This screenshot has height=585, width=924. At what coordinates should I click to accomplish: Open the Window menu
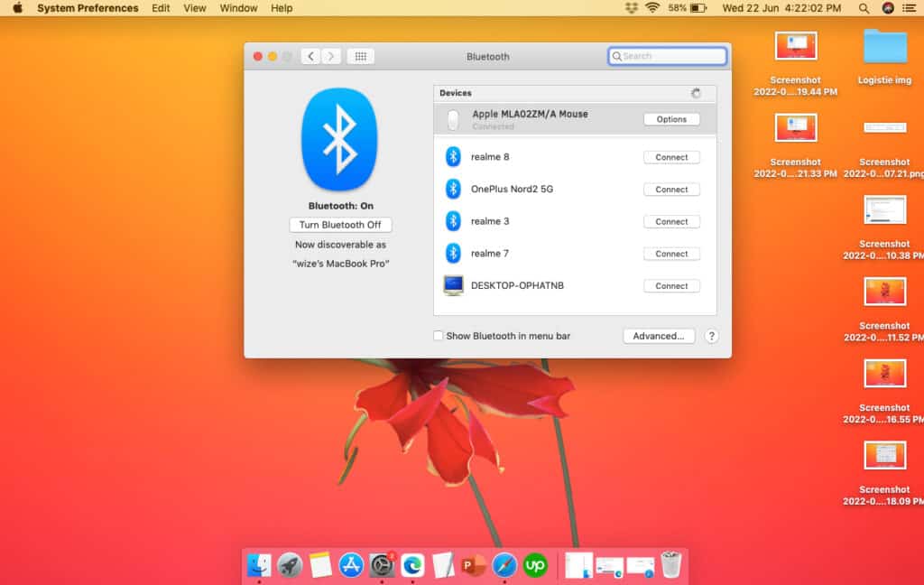click(x=238, y=8)
